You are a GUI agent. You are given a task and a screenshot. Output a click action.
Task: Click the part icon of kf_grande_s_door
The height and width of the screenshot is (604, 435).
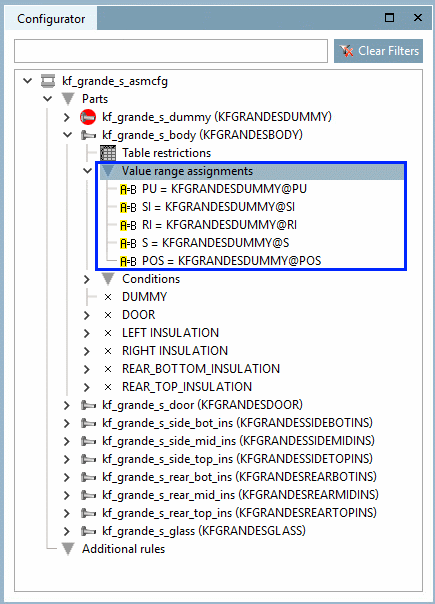[88, 405]
